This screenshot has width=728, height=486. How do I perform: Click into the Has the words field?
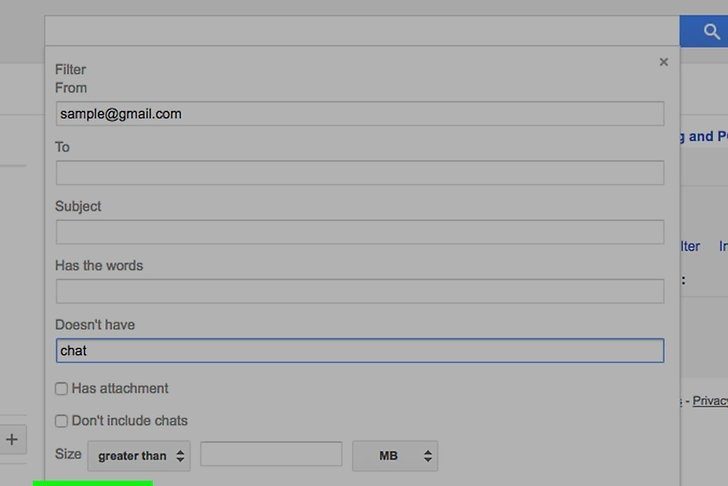(359, 291)
